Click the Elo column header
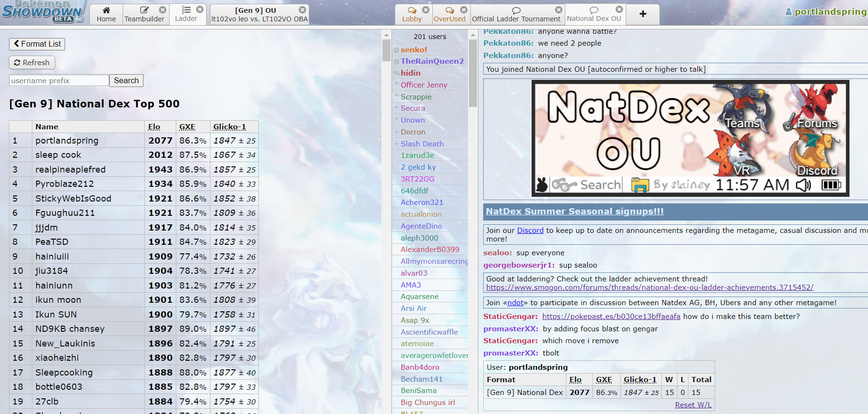This screenshot has width=868, height=414. pos(154,127)
